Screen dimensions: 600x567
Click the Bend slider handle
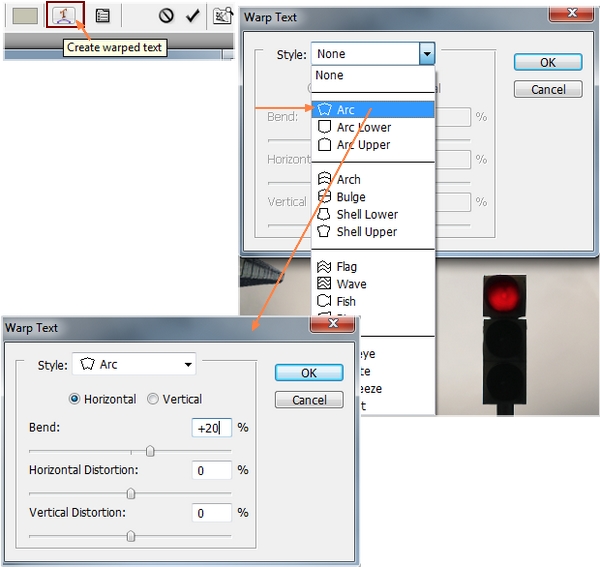[x=150, y=451]
